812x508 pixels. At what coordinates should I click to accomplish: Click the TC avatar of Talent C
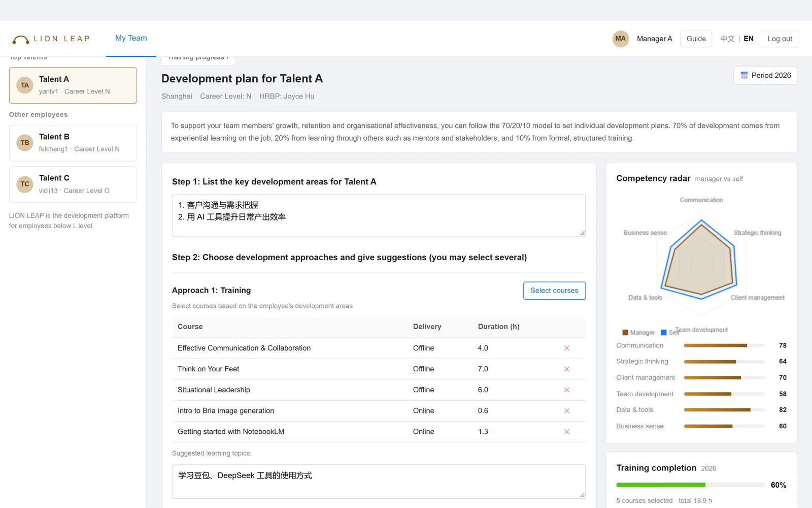(25, 184)
